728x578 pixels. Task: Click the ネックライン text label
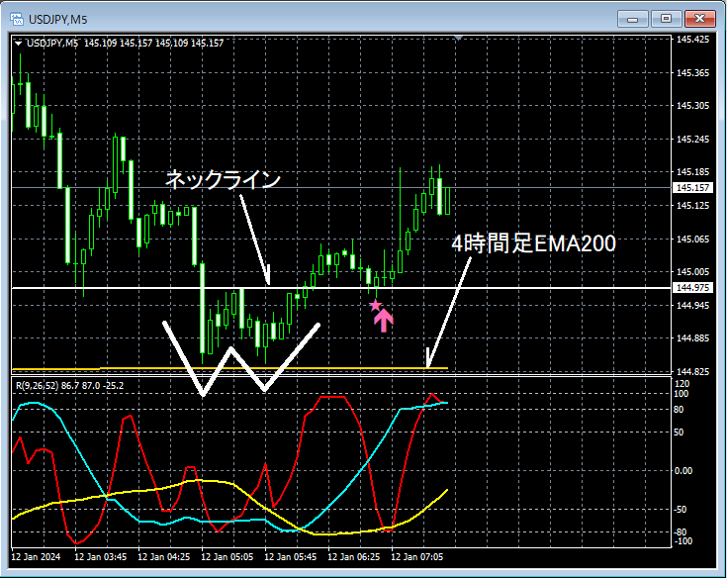(x=224, y=180)
